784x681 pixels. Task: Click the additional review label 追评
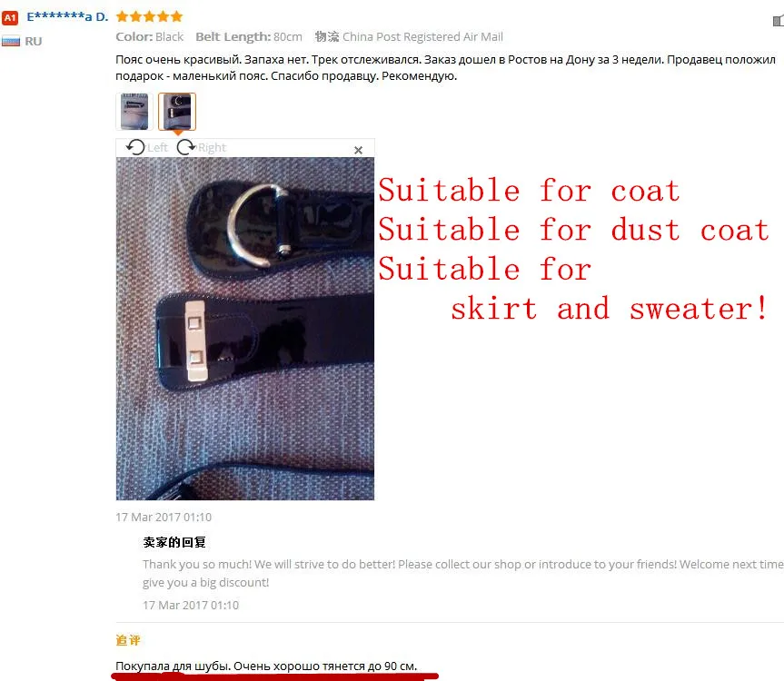tap(128, 640)
